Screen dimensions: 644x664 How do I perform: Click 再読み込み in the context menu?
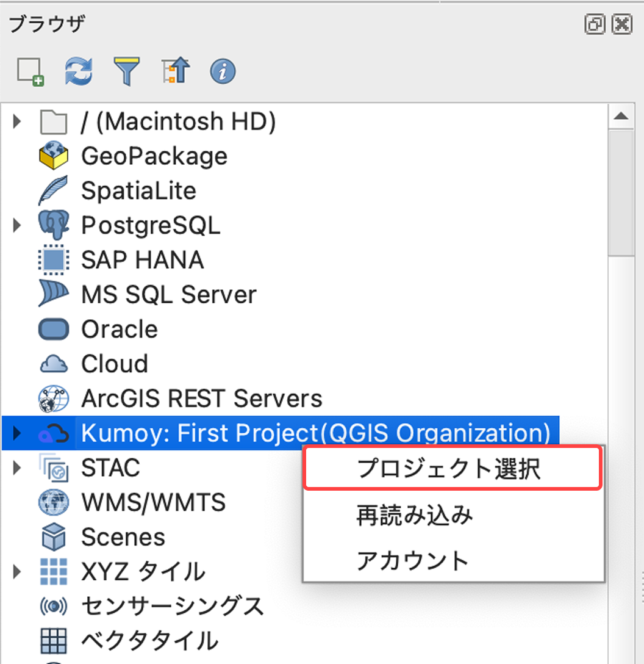[451, 514]
